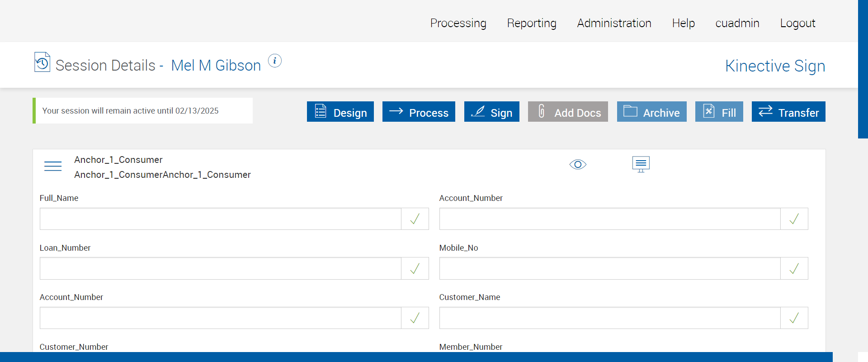Click the Design button

tap(340, 112)
